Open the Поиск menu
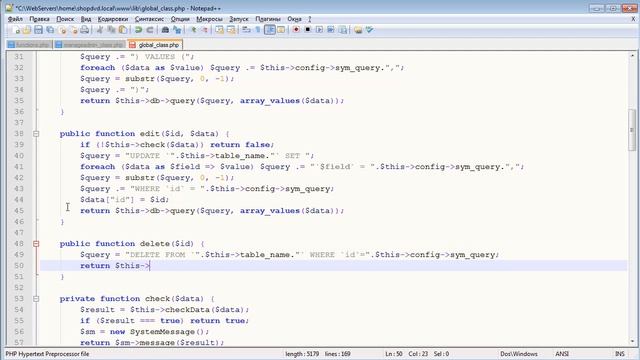The width and height of the screenshot is (640, 360). coord(65,19)
